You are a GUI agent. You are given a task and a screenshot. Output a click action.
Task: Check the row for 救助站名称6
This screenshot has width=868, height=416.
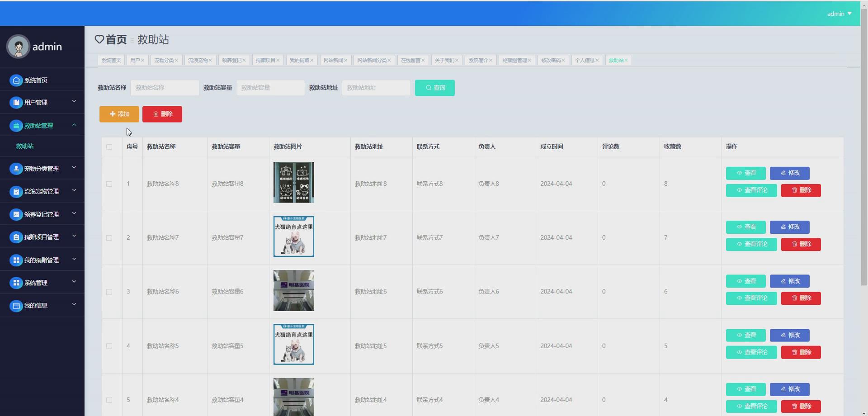click(x=109, y=292)
